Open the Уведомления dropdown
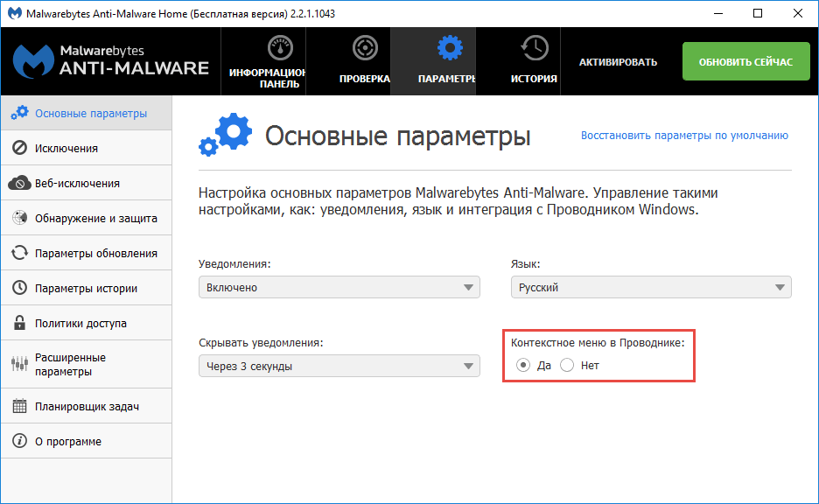The width and height of the screenshot is (819, 504). (x=339, y=286)
